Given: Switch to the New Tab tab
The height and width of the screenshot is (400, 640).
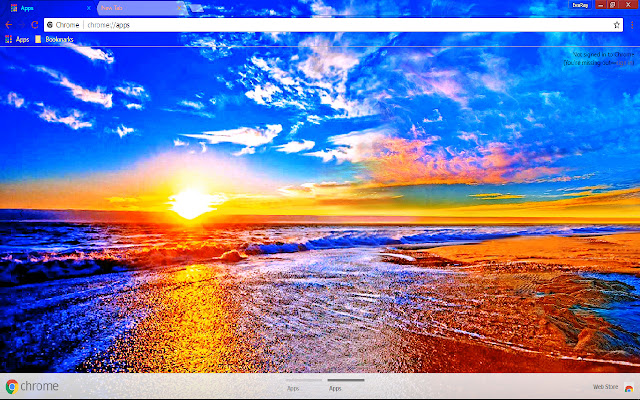Looking at the screenshot, I should click(141, 8).
